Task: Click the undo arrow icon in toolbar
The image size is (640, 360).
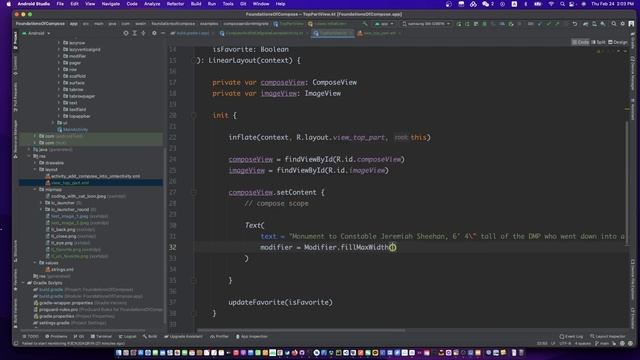Action: click(575, 24)
